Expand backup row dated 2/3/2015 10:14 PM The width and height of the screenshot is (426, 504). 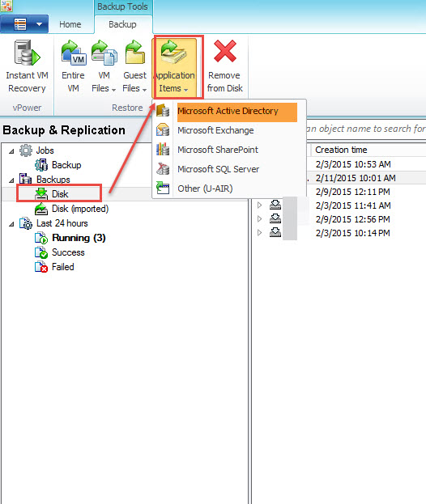pos(260,233)
